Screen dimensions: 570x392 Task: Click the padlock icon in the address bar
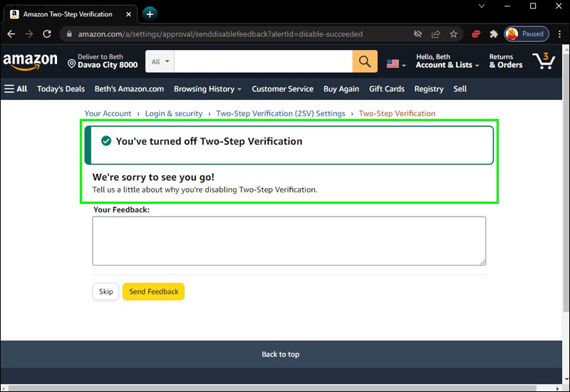69,33
